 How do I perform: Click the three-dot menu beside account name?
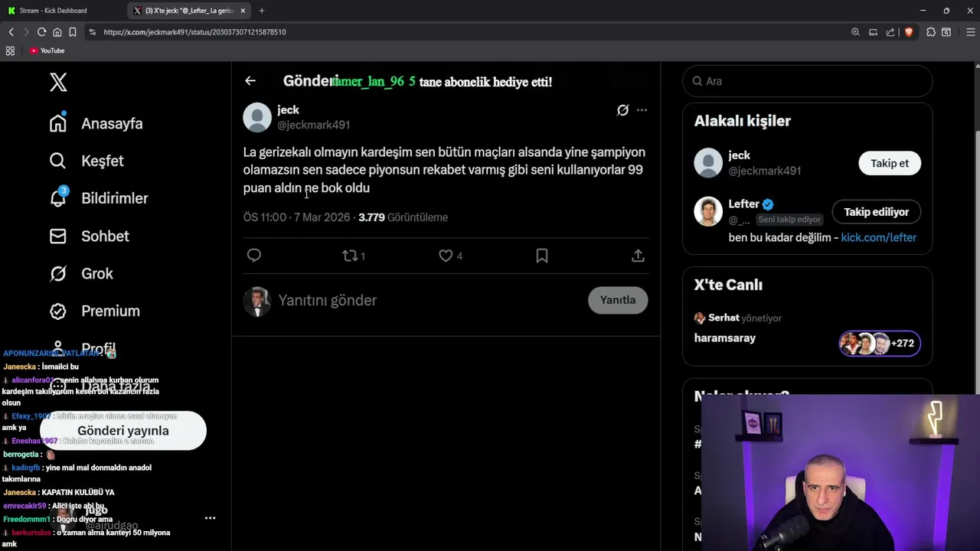210,518
